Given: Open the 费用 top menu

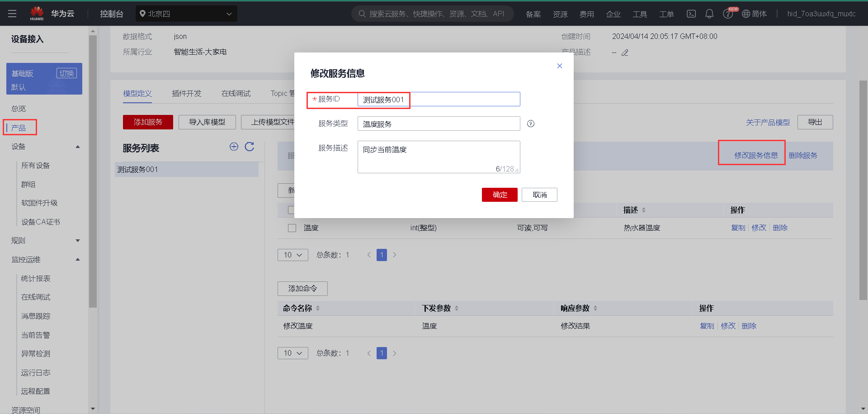Looking at the screenshot, I should pyautogui.click(x=587, y=14).
